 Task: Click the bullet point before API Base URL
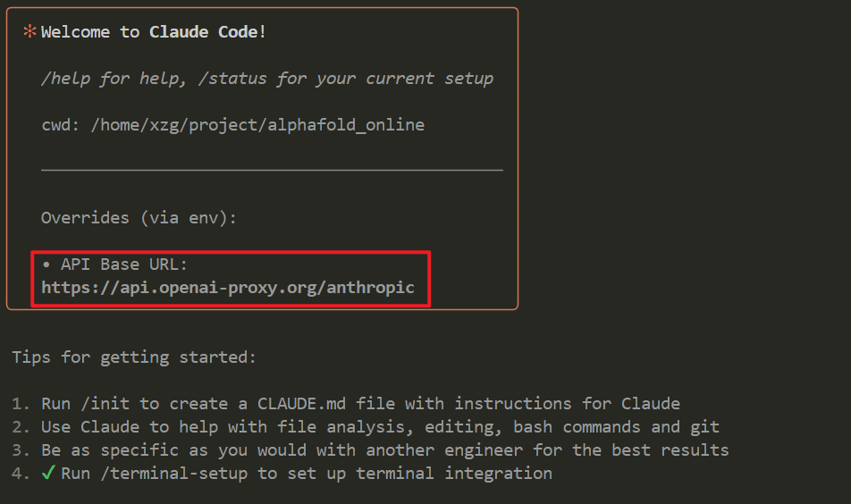pos(46,265)
